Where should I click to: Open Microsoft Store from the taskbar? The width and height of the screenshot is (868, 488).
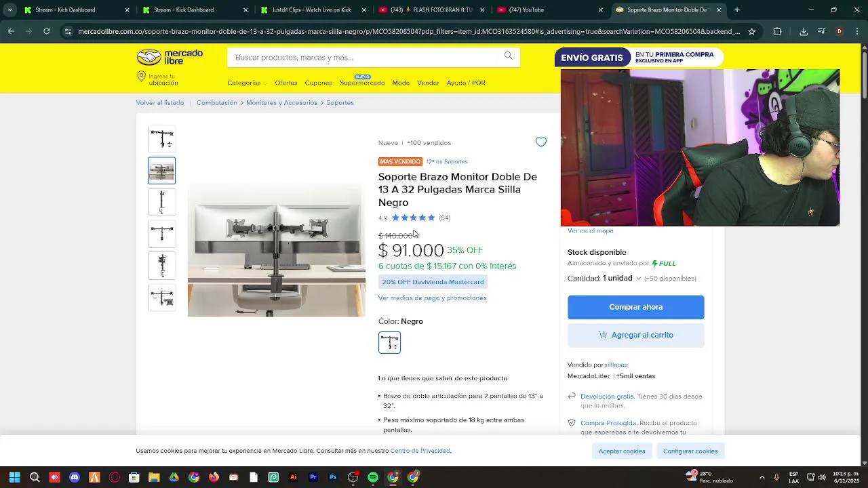point(134,477)
